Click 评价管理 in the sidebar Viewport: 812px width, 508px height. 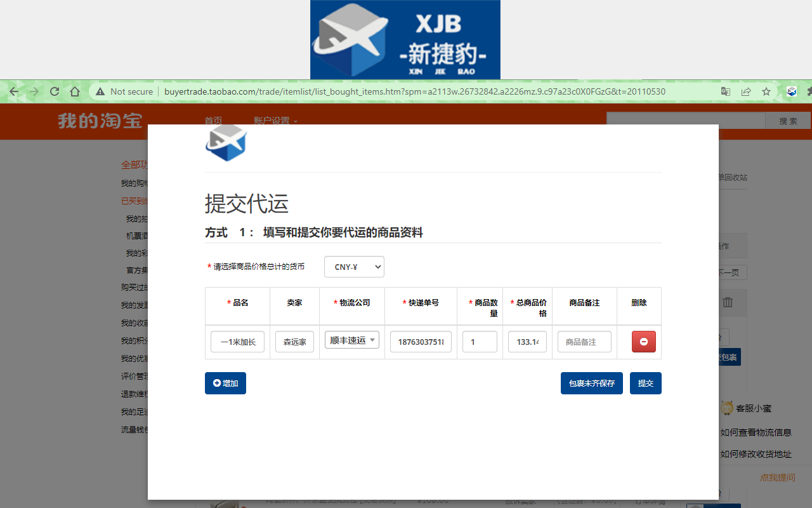point(134,377)
